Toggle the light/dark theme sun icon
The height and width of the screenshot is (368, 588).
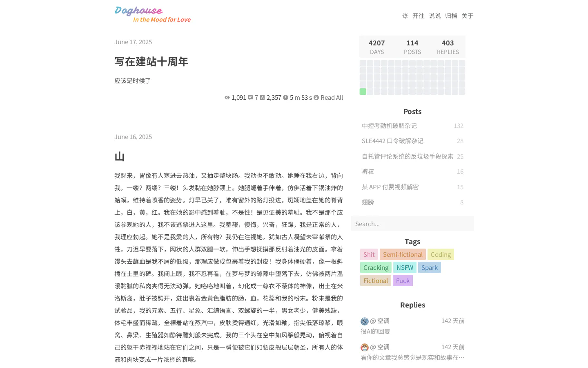tap(405, 16)
